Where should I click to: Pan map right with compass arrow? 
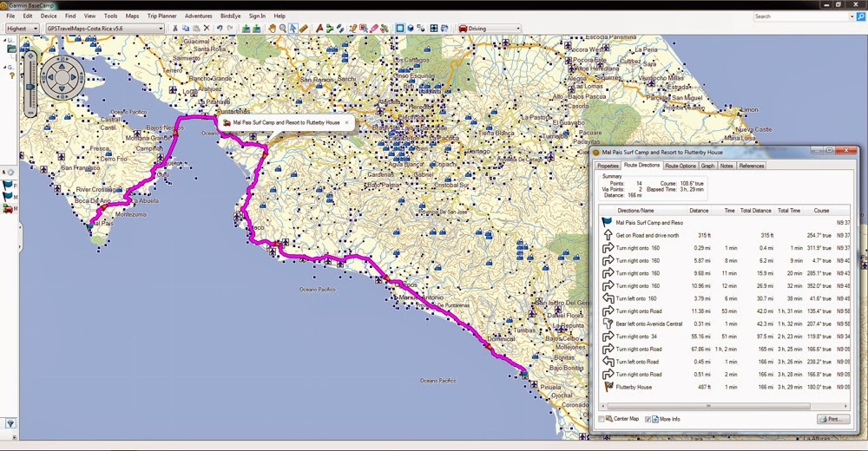click(74, 78)
